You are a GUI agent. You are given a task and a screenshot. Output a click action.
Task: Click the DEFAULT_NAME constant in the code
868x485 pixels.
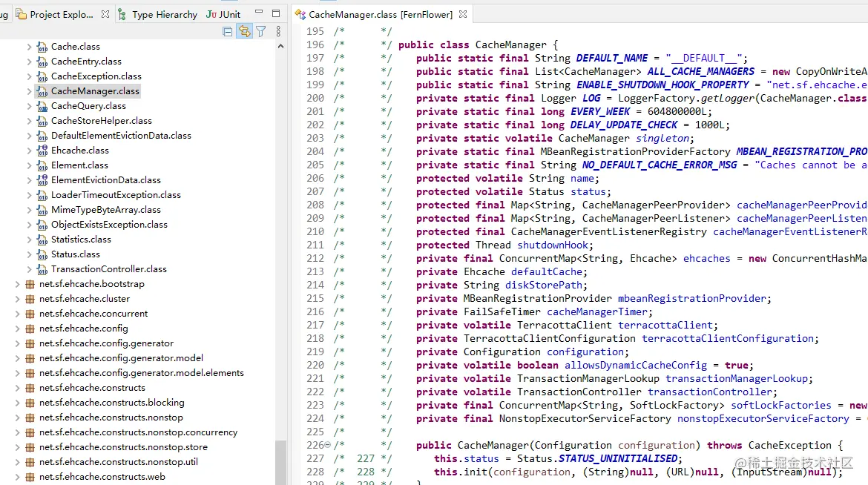click(612, 58)
